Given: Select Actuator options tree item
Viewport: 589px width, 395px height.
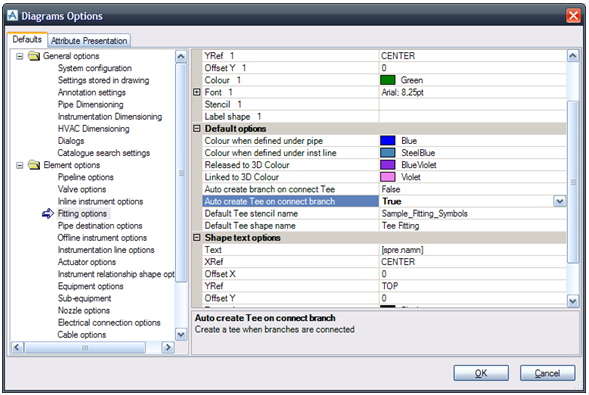Looking at the screenshot, I should (87, 262).
